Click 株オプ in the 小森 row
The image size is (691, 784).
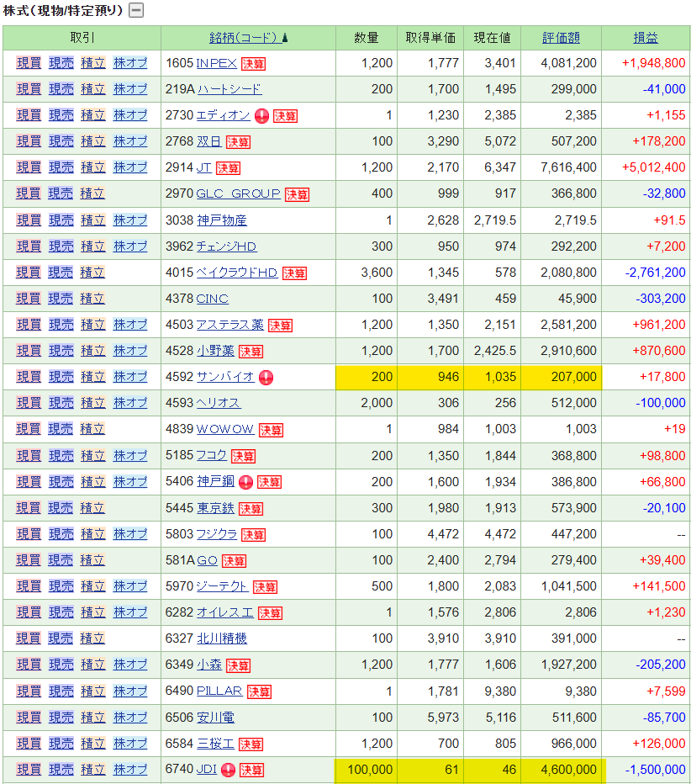tap(130, 665)
